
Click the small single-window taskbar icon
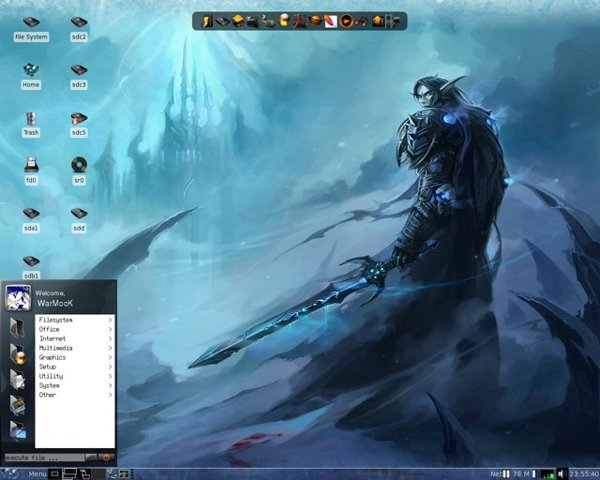55,474
